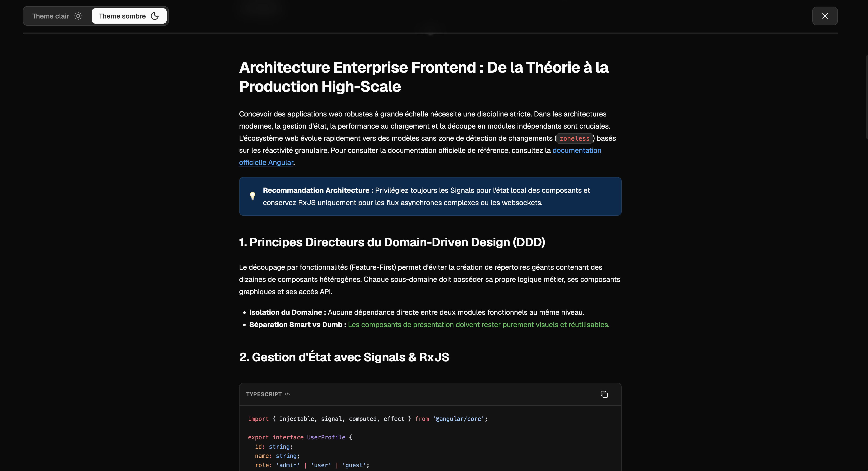Screen dimensions: 868x471
Task: Click the bullet label Isolation du Domaine
Action: tap(287, 312)
